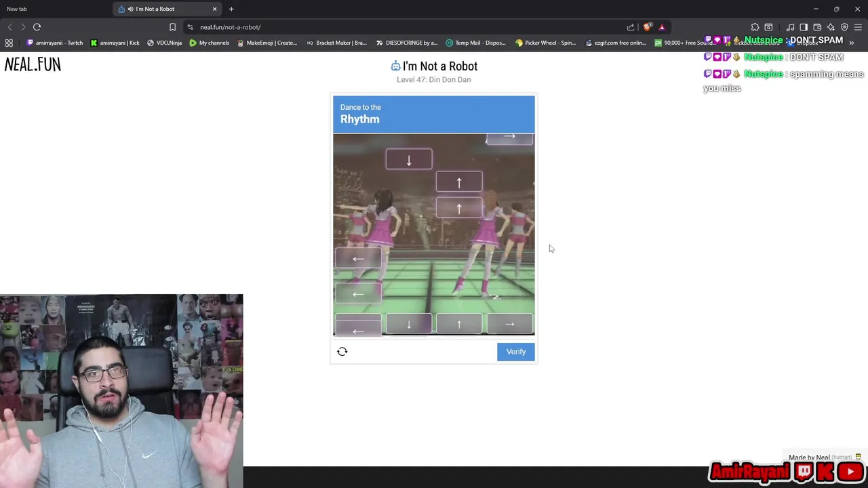
Task: Open the browser hamburger menu
Action: tap(859, 27)
